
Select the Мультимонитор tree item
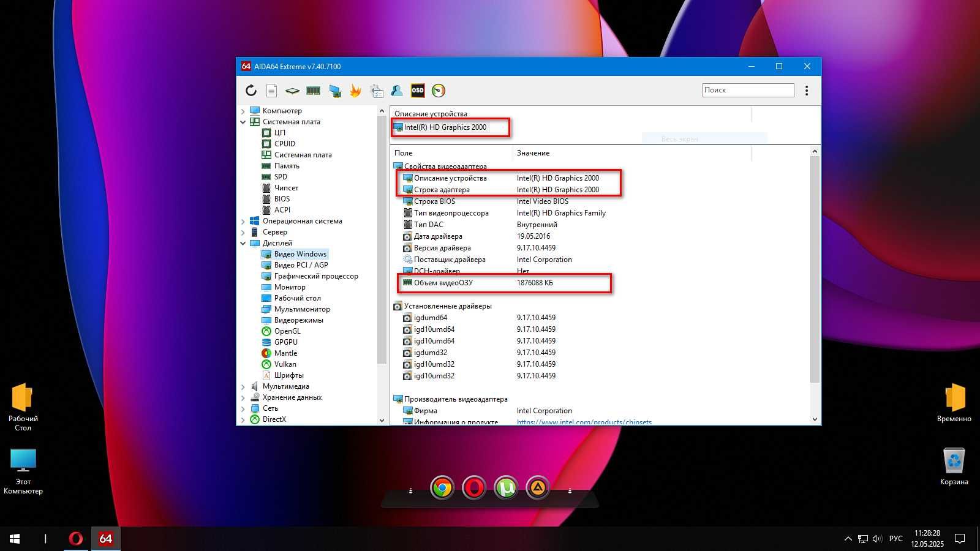302,309
